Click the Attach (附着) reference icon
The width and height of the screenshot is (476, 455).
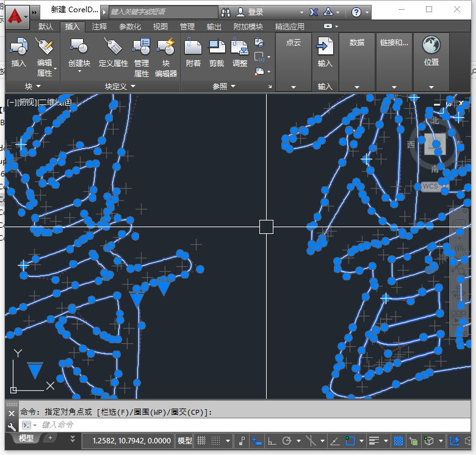click(193, 47)
